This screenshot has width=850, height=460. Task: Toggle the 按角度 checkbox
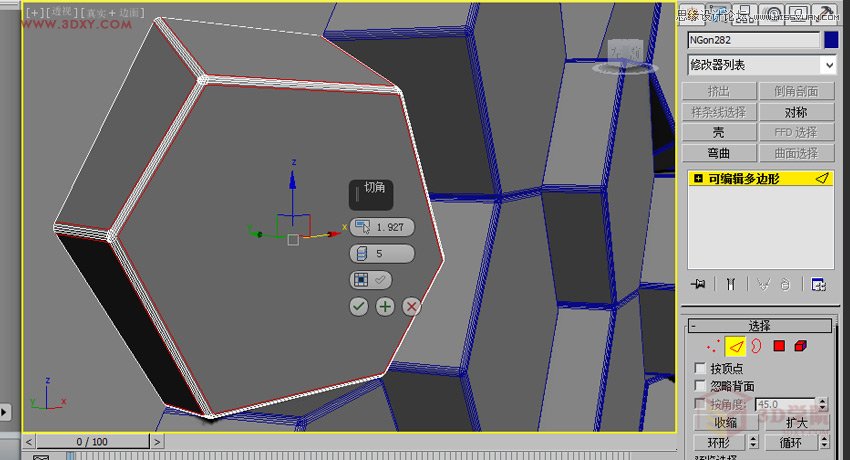(700, 404)
